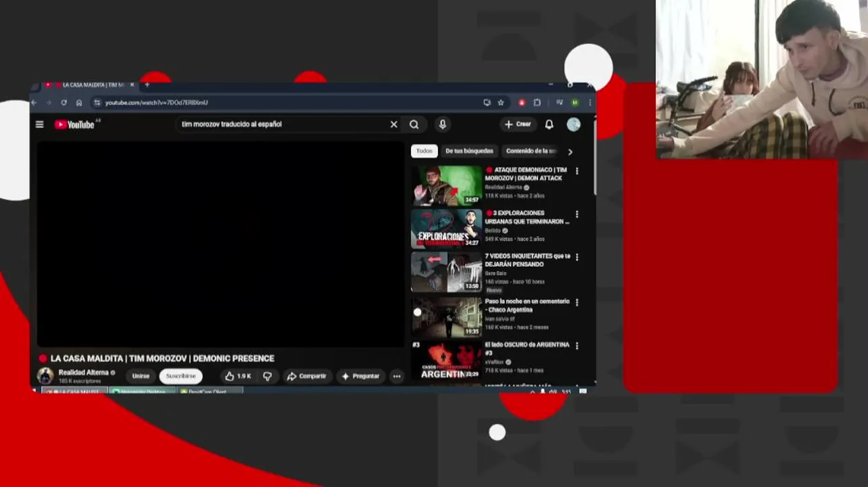Open options for 7 VIDEOS INQUIETANTES video
This screenshot has width=868, height=487.
[577, 258]
